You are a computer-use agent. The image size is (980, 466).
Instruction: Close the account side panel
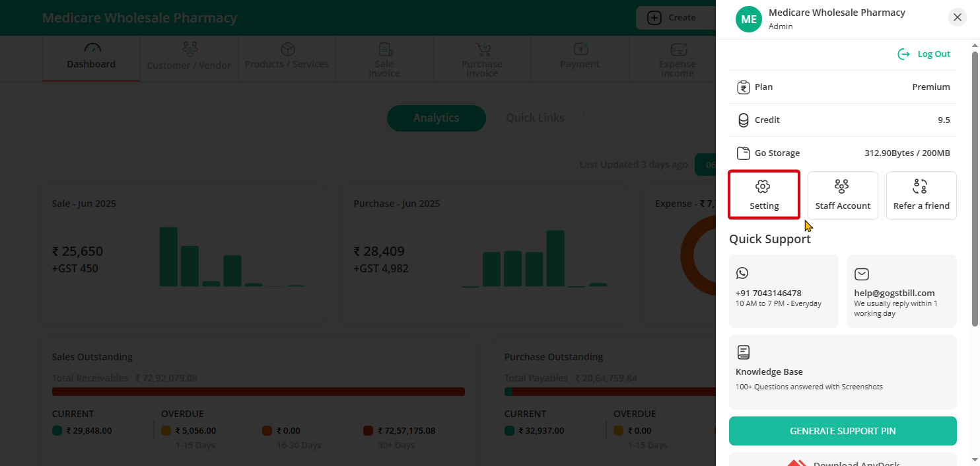[958, 18]
